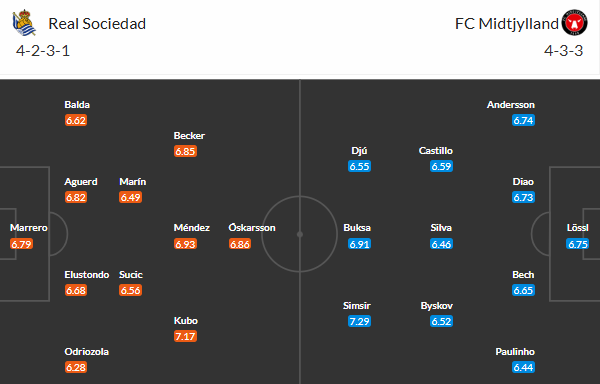Select Simsir's 7.29 rating badge
Image resolution: width=600 pixels, height=384 pixels.
coord(359,321)
